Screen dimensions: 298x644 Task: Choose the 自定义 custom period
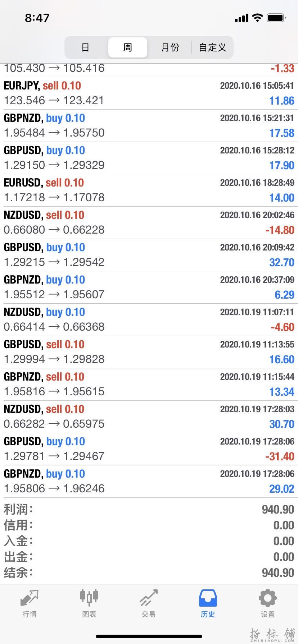click(x=212, y=47)
